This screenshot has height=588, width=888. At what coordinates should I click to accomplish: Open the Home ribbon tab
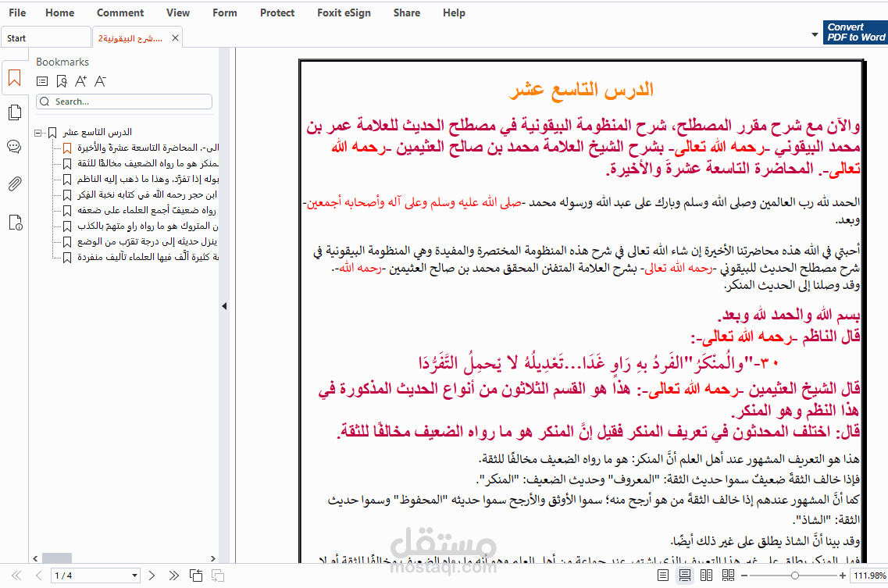59,12
